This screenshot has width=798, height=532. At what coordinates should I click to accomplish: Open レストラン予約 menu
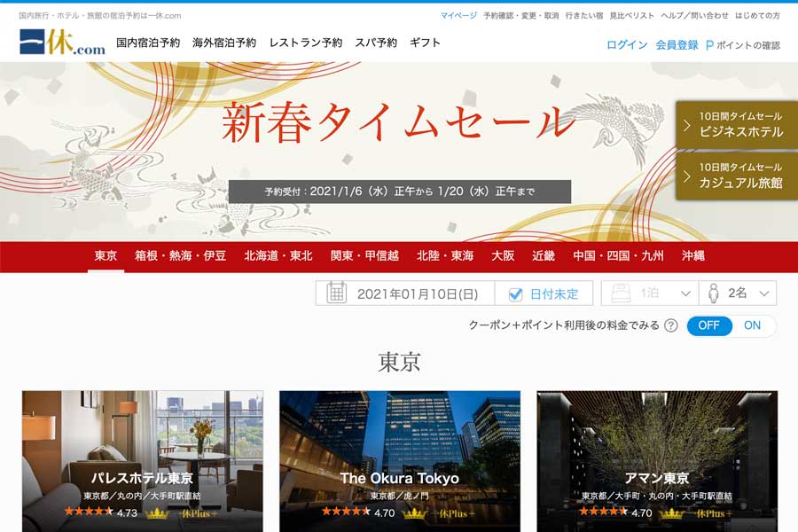click(x=306, y=43)
